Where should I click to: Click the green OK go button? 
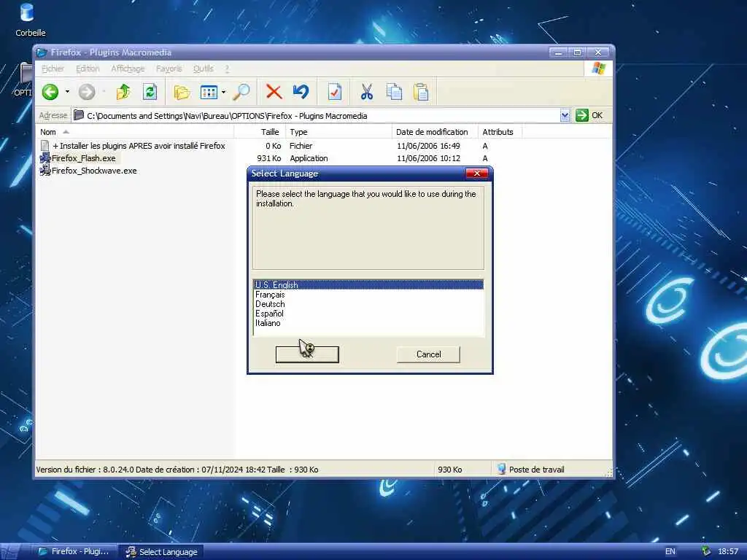589,115
